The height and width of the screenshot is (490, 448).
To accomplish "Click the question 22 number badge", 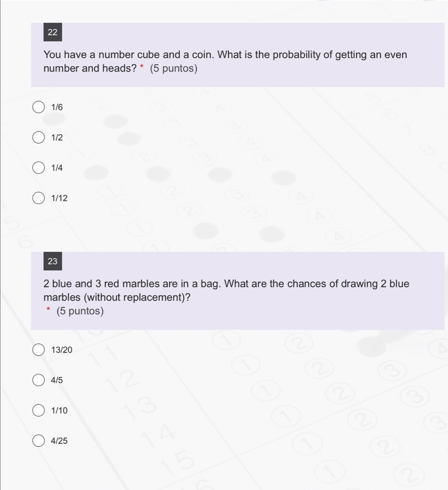I will 53,32.
